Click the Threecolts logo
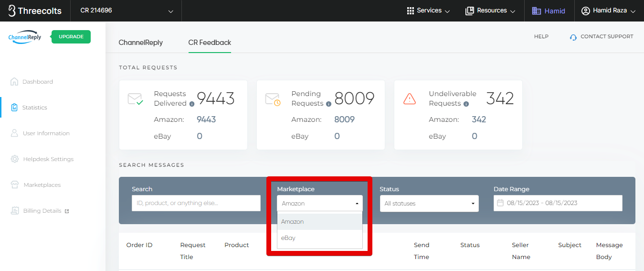 (35, 11)
